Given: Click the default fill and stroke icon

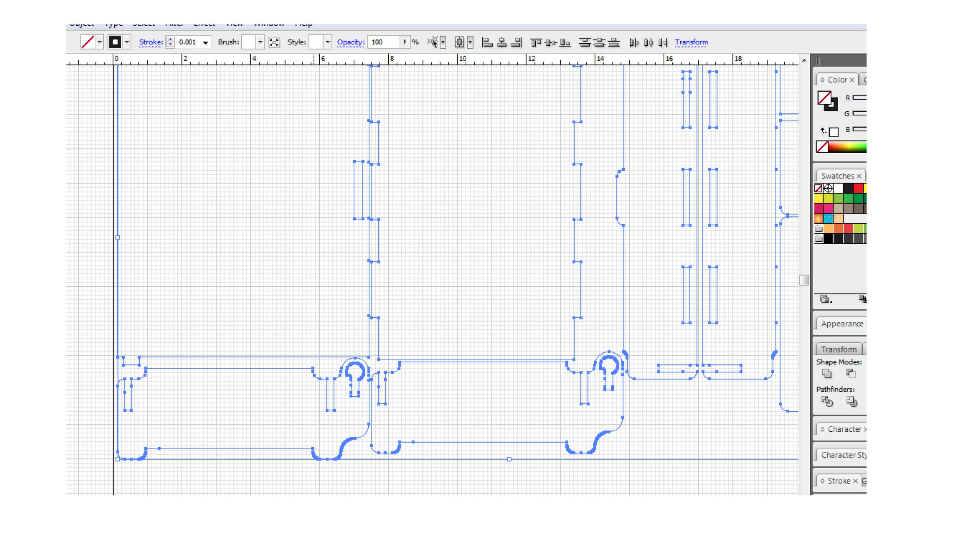Looking at the screenshot, I should [833, 132].
